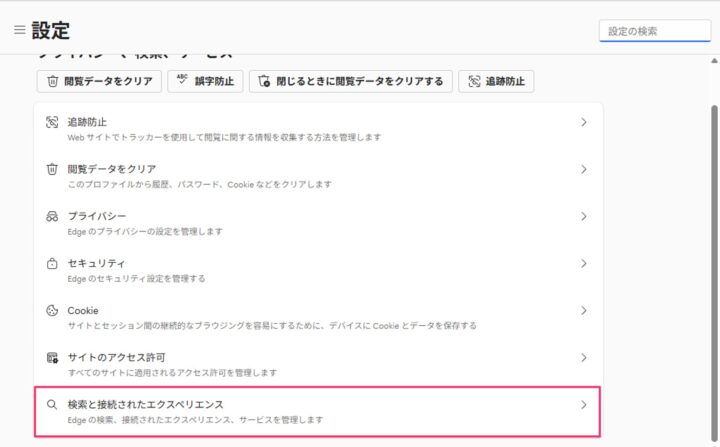Expand the 閲覧データをクリア row chevron

coord(583,169)
